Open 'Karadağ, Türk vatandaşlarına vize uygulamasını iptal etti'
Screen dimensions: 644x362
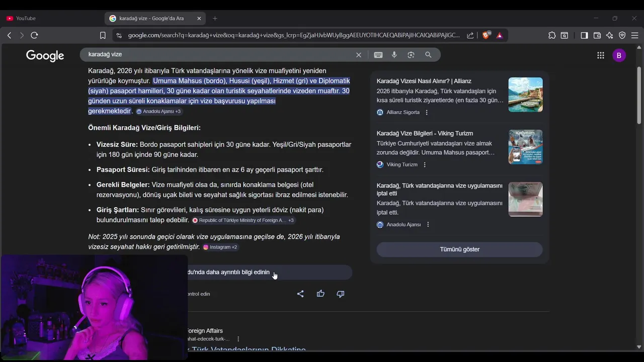coord(439,189)
